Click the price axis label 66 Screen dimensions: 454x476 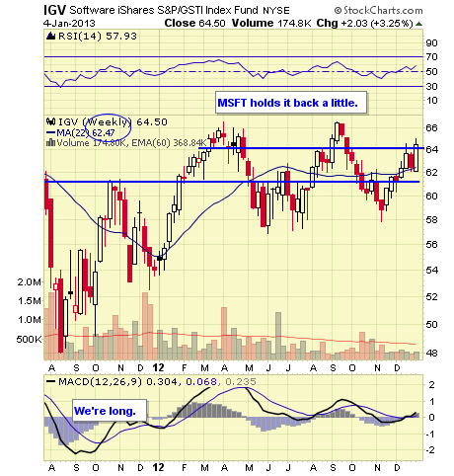click(x=431, y=127)
